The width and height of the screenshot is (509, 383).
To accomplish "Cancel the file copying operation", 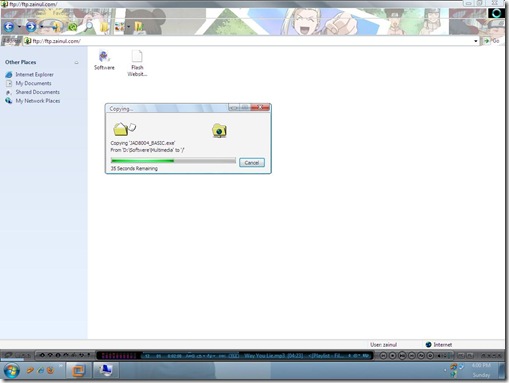I will point(252,163).
